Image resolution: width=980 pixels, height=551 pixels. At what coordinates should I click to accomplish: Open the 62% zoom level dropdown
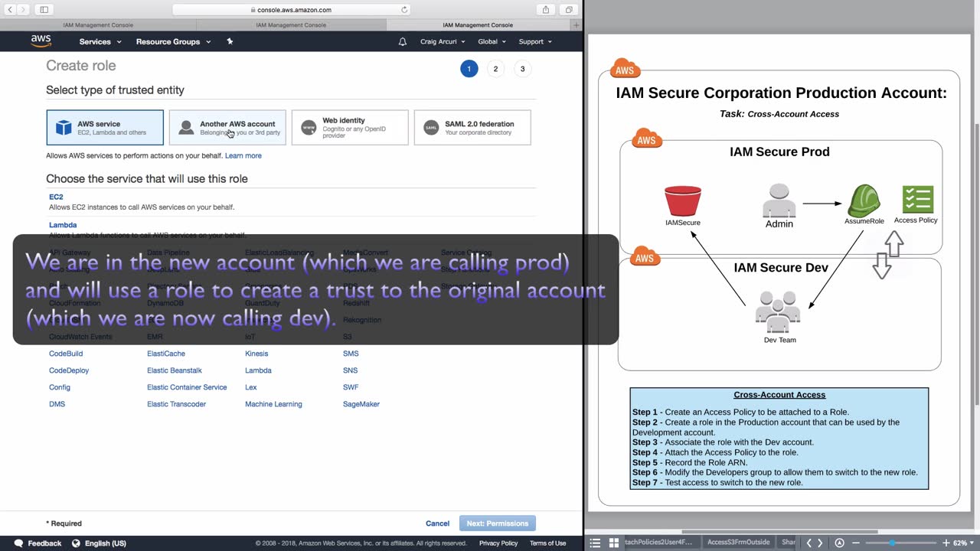coord(962,543)
